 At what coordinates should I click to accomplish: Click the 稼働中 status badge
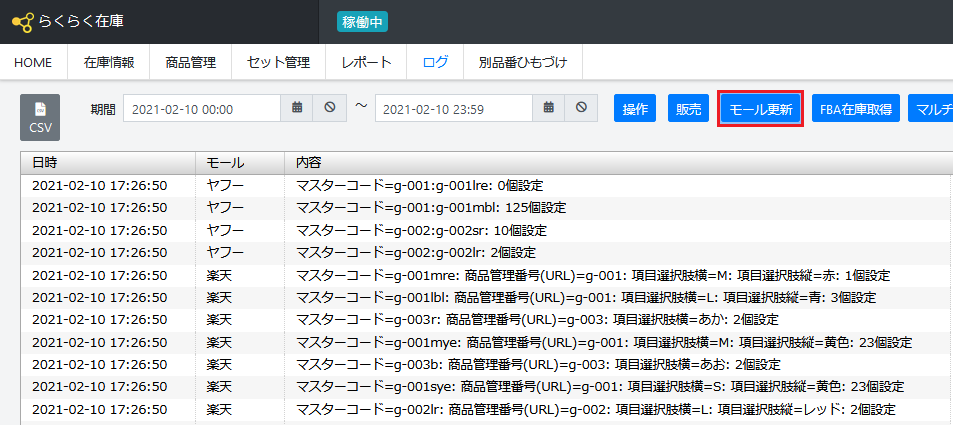[x=362, y=22]
